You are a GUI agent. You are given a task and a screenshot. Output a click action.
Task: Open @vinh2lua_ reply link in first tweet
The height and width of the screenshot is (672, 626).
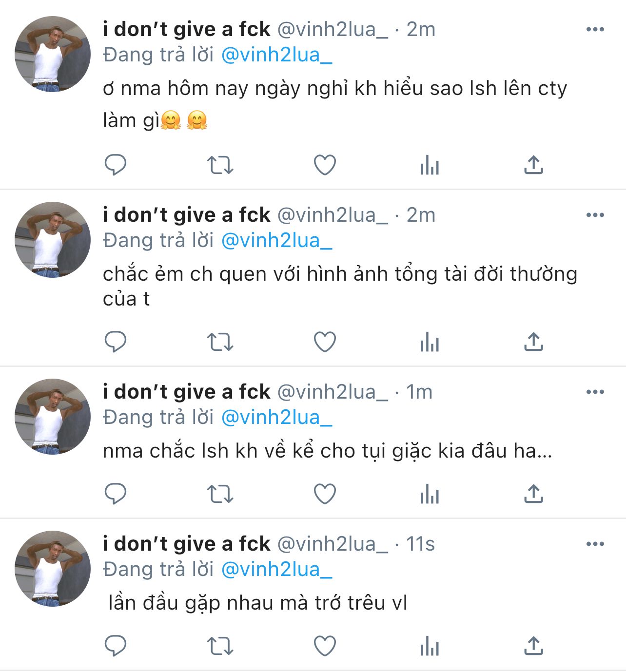[276, 55]
